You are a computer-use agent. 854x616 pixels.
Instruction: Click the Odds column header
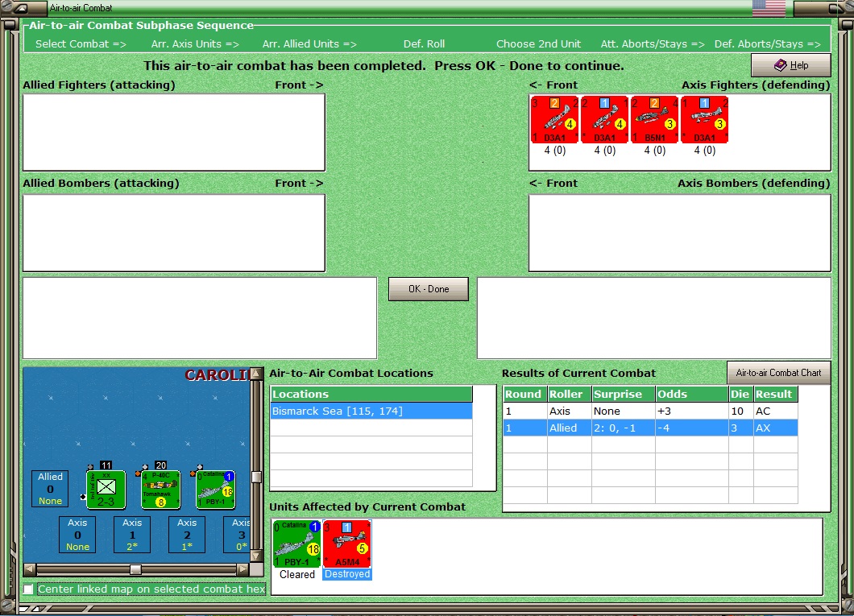[692, 394]
